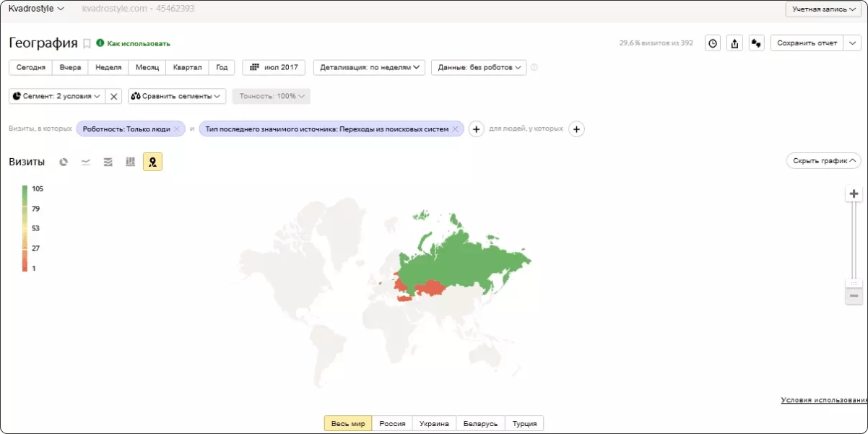
Task: Open 'Данные: без роботов' dropdown
Action: 479,67
